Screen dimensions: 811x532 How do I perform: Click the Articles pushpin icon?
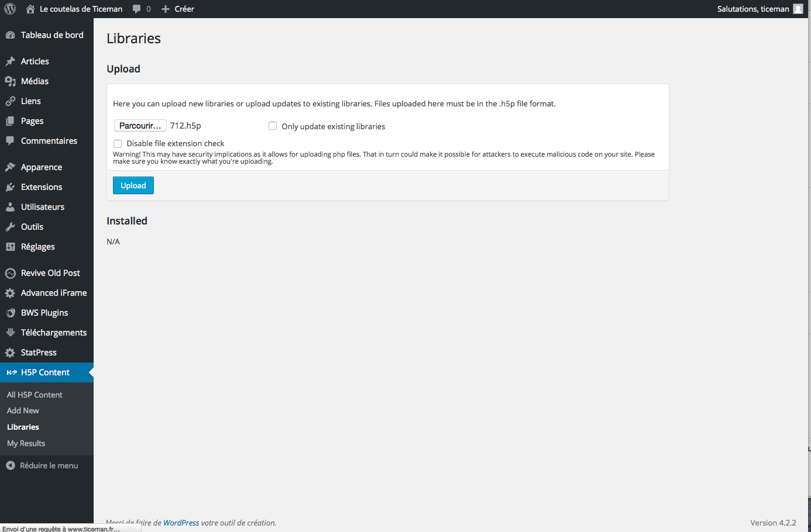pyautogui.click(x=10, y=61)
